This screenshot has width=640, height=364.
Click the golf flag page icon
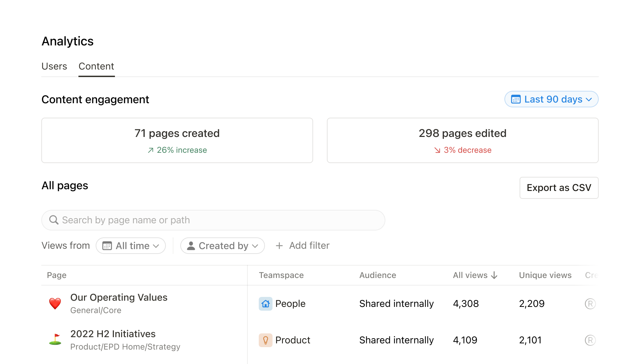55,340
